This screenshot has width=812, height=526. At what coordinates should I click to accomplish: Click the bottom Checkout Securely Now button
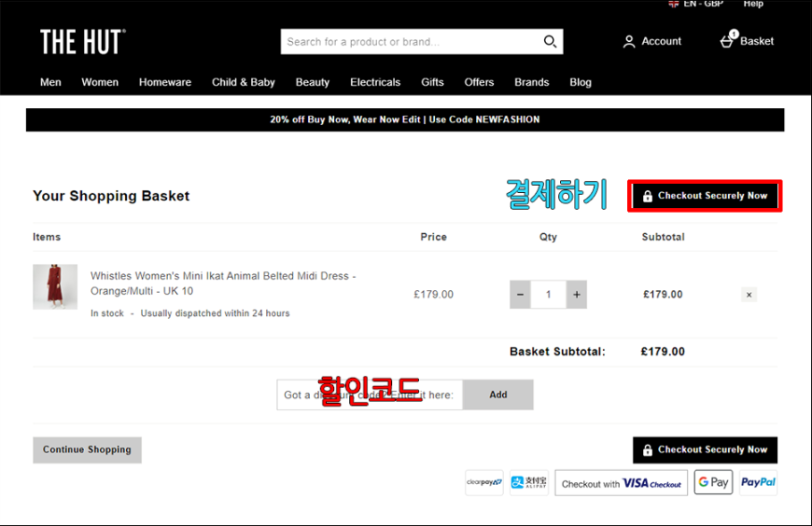click(x=705, y=450)
